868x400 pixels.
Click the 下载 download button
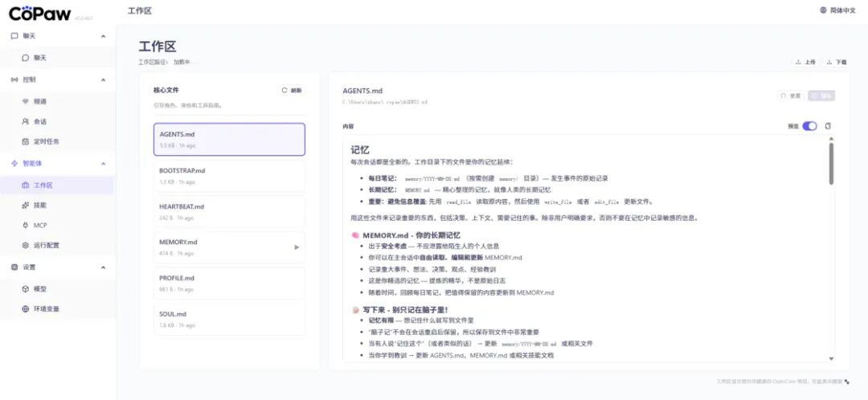click(837, 63)
